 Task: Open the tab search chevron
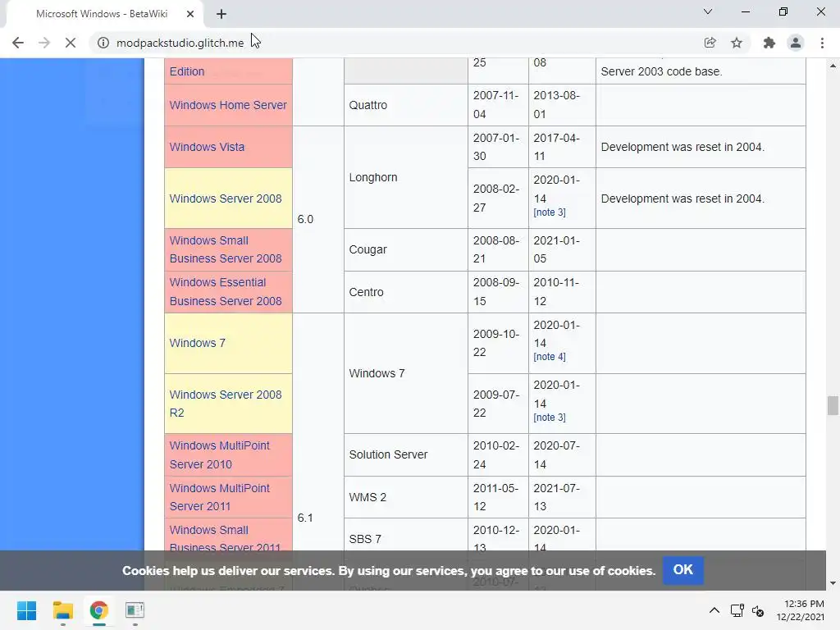(708, 11)
